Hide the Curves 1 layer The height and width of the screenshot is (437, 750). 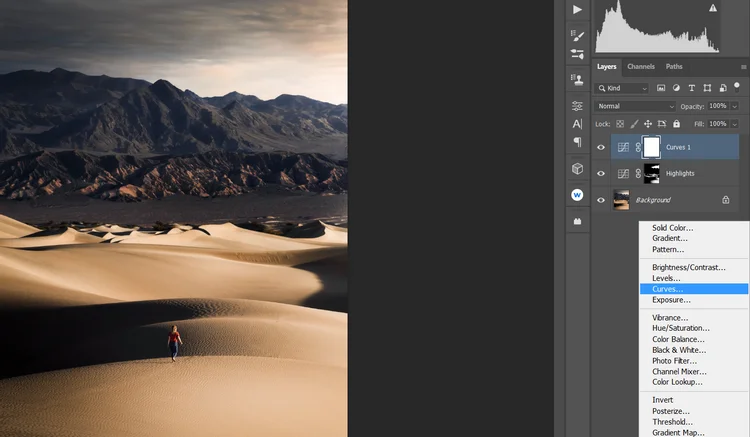coord(601,147)
